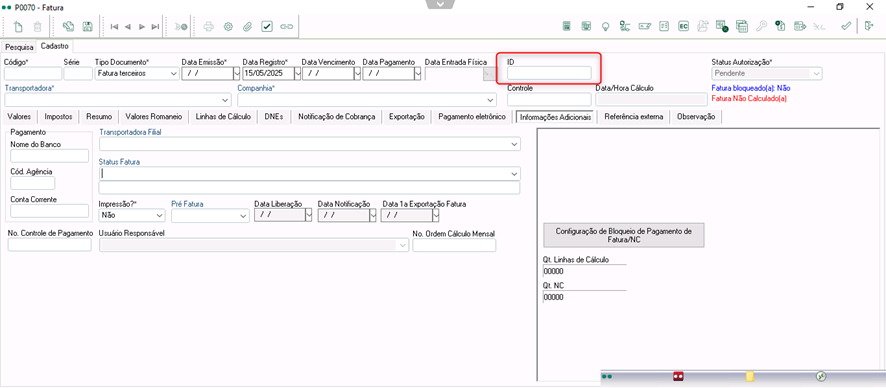
Task: Click the printer icon
Action: pos(209,27)
